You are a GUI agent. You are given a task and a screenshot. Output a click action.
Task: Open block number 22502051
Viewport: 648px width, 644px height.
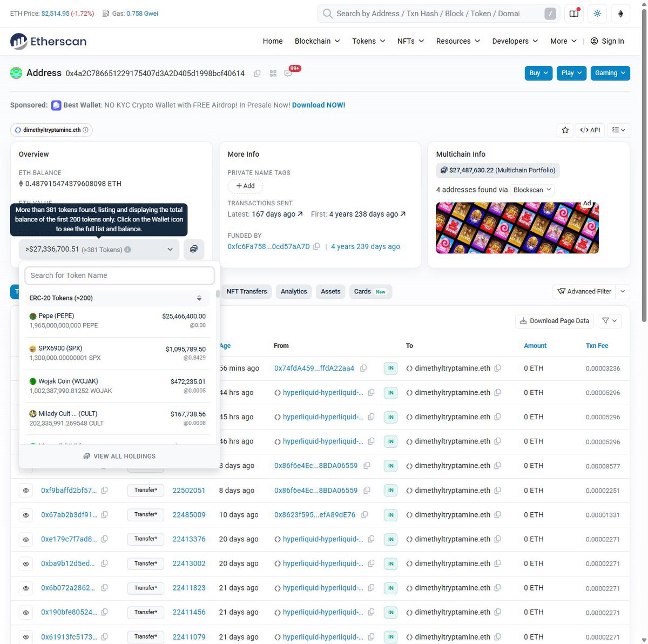189,491
